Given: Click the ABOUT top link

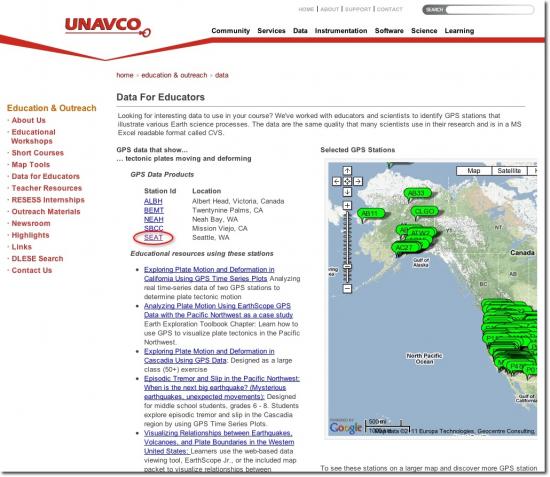Looking at the screenshot, I should click(x=329, y=9).
